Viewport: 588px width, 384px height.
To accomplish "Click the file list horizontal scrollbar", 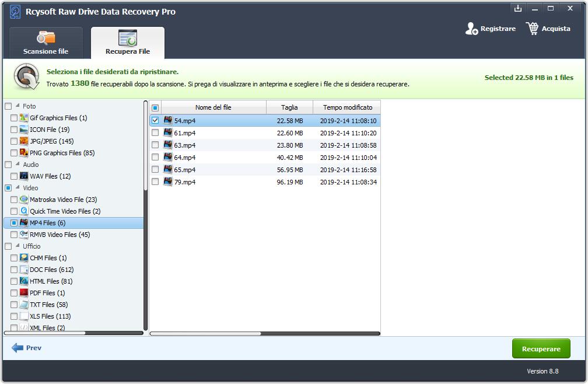I will (x=205, y=334).
